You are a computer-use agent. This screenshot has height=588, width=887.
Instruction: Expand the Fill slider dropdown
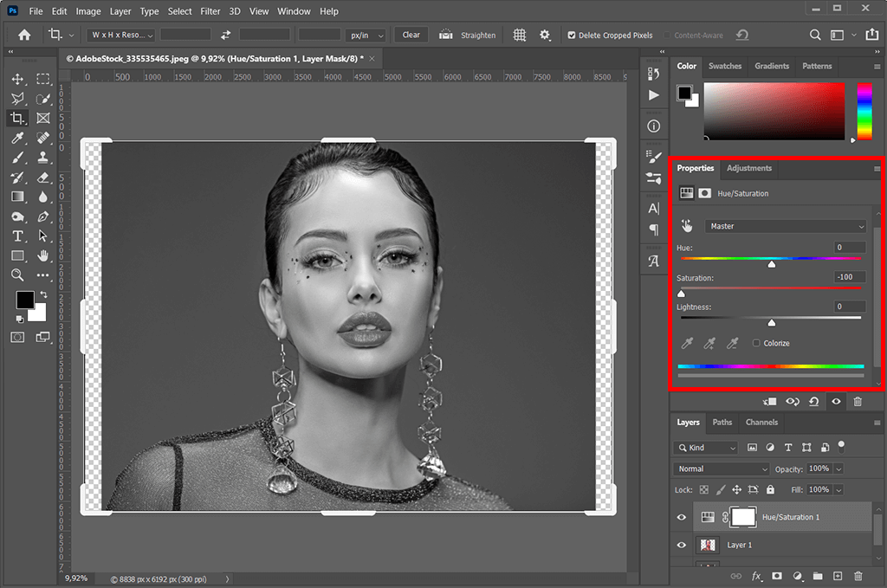[838, 489]
